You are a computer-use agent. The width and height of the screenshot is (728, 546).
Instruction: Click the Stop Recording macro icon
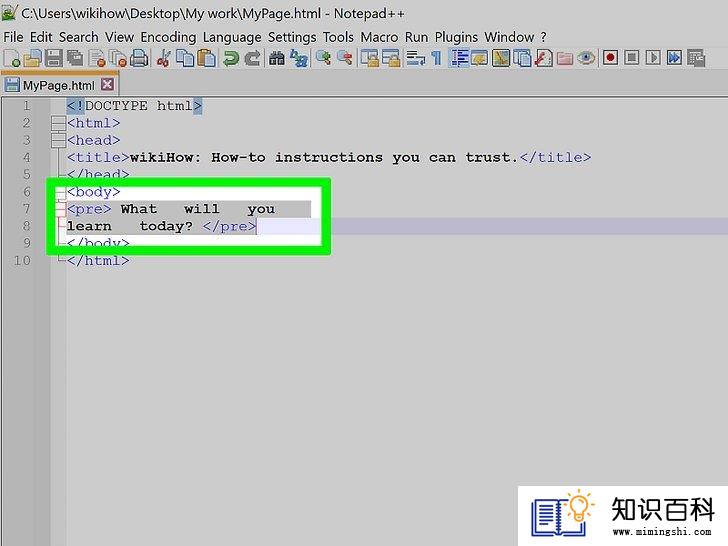click(x=631, y=58)
